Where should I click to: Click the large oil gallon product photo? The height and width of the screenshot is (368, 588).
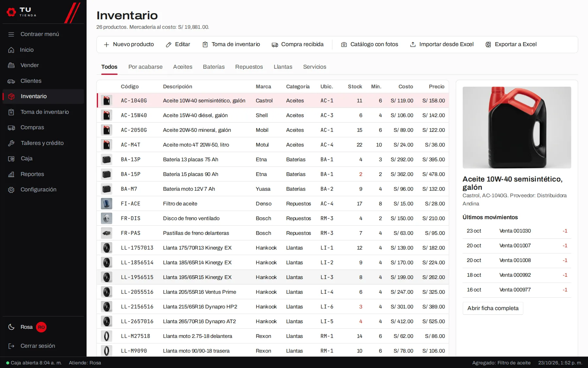coord(517,128)
